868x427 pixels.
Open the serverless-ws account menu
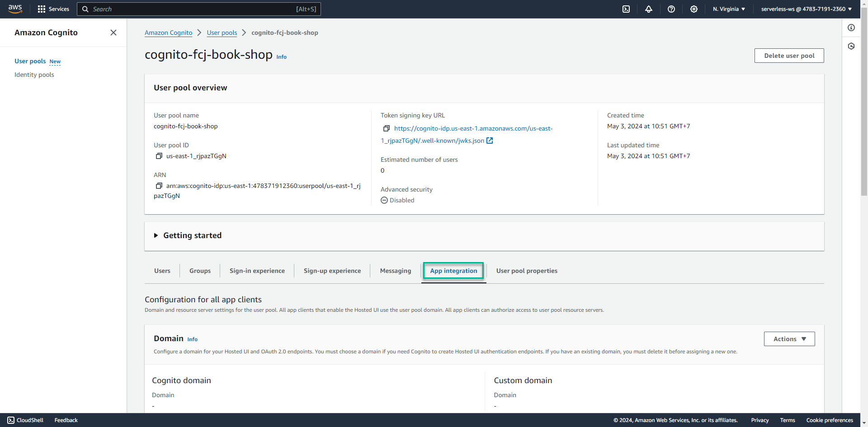(x=807, y=9)
